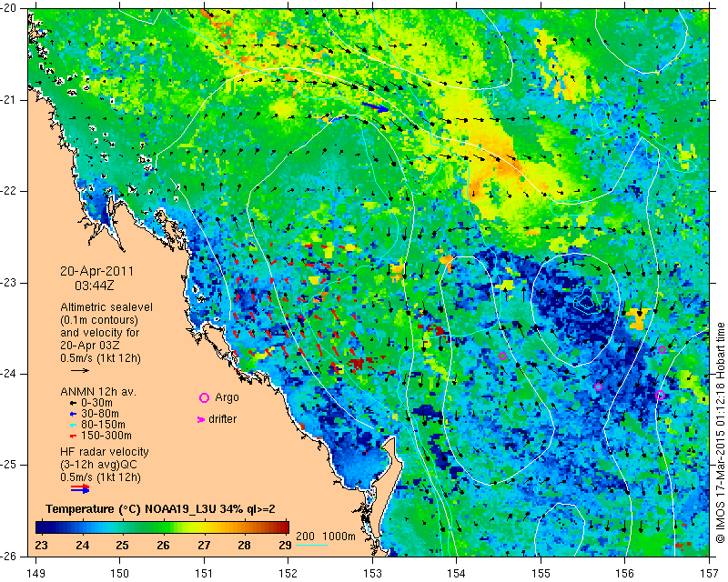Click the latitude axis label -20
728x582 pixels.
(x=9, y=8)
